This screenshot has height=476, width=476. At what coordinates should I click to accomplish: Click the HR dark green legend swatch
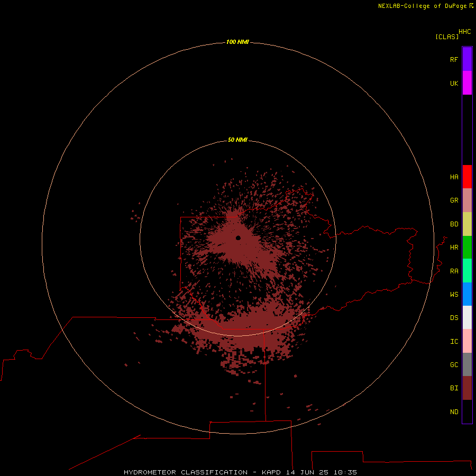[x=467, y=248]
